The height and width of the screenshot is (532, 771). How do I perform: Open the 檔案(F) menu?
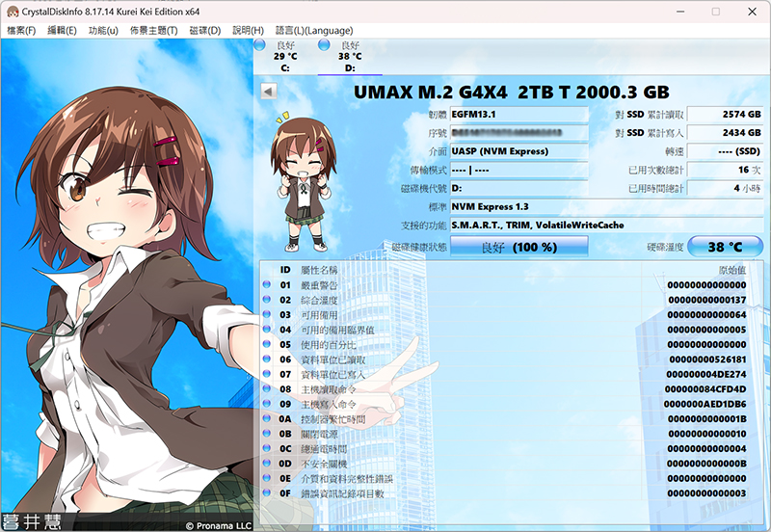[x=21, y=31]
